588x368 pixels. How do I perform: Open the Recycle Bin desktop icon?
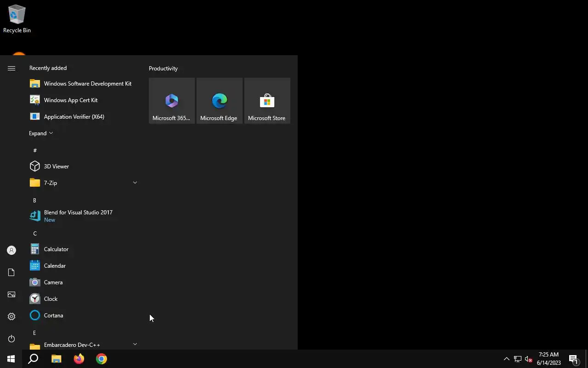(17, 19)
